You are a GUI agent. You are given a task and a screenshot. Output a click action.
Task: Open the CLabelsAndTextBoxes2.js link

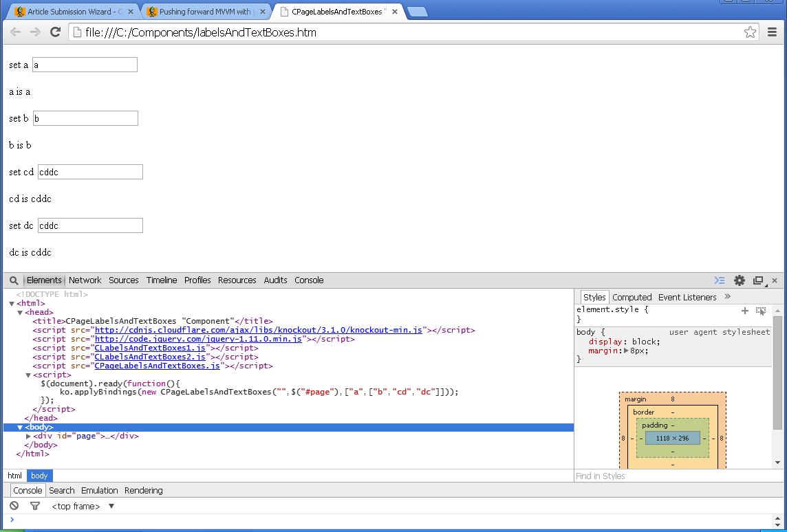tap(150, 357)
